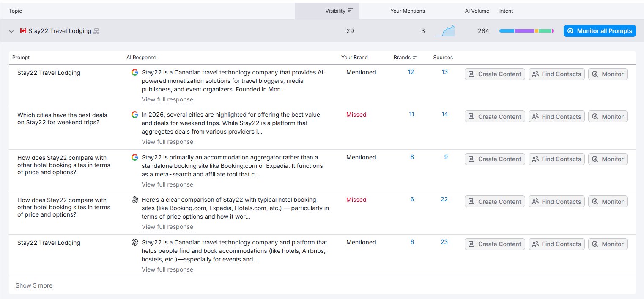The image size is (644, 299).
Task: Click Create Content in the row with 12 brands
Action: [x=495, y=74]
